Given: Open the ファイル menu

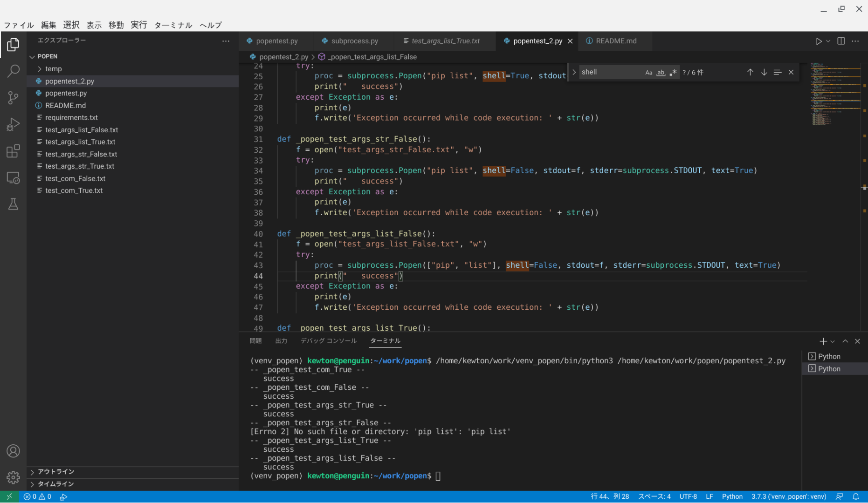Looking at the screenshot, I should pyautogui.click(x=19, y=25).
